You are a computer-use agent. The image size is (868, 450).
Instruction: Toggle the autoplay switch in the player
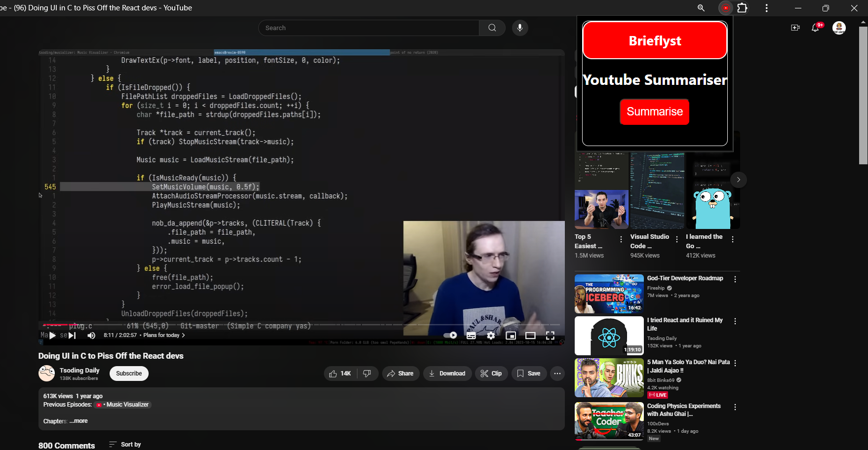[x=450, y=335]
